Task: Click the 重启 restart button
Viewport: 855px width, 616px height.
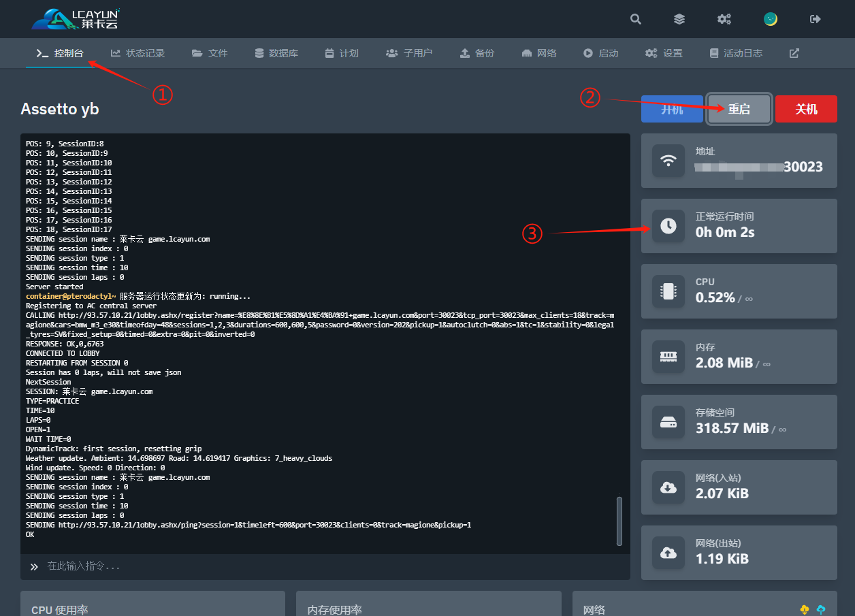Action: click(739, 109)
